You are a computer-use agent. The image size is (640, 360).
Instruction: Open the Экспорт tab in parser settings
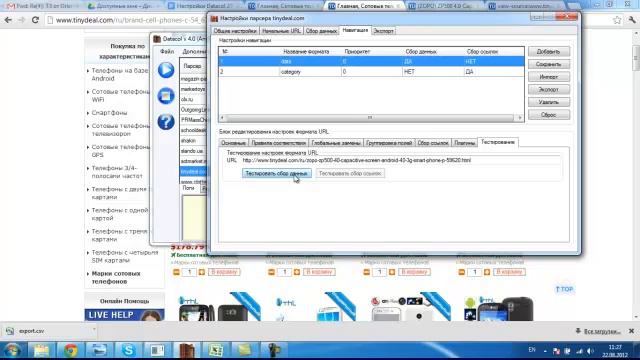pos(384,31)
